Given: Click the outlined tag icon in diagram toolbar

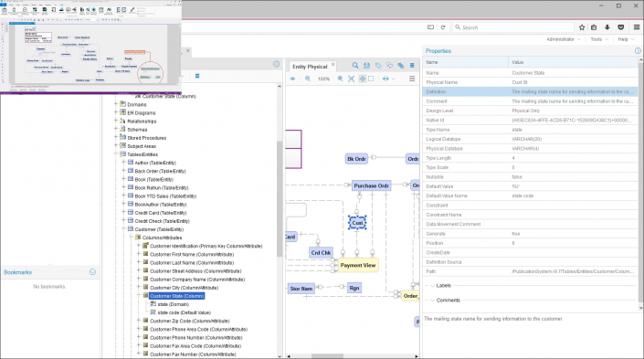Looking at the screenshot, I should [x=378, y=65].
